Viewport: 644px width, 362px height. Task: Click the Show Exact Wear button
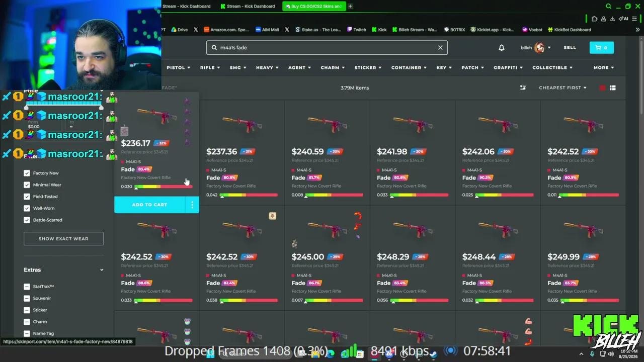63,239
